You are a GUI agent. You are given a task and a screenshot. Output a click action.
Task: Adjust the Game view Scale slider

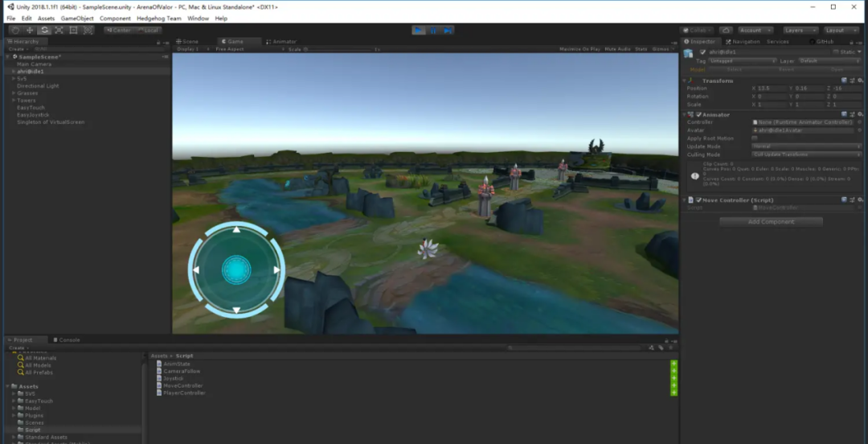338,49
